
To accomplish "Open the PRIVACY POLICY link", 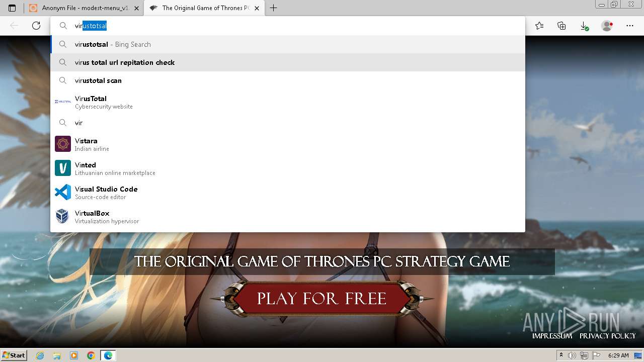I will [607, 336].
